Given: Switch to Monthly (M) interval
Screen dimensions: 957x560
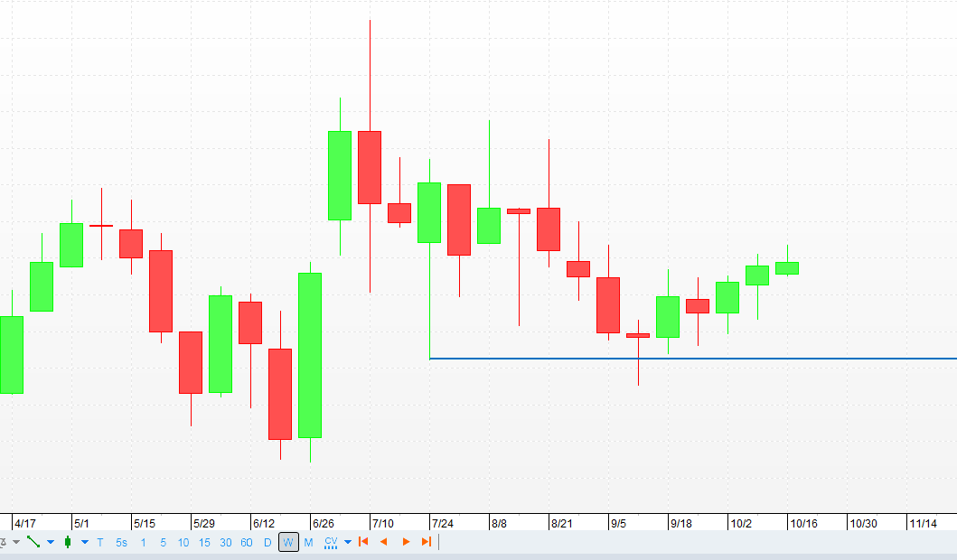Looking at the screenshot, I should pyautogui.click(x=308, y=542).
